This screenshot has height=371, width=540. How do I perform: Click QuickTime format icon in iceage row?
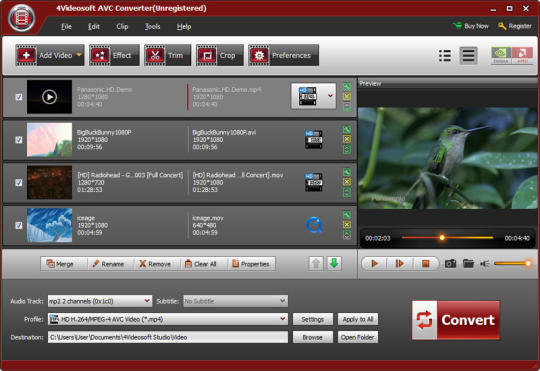pyautogui.click(x=314, y=225)
